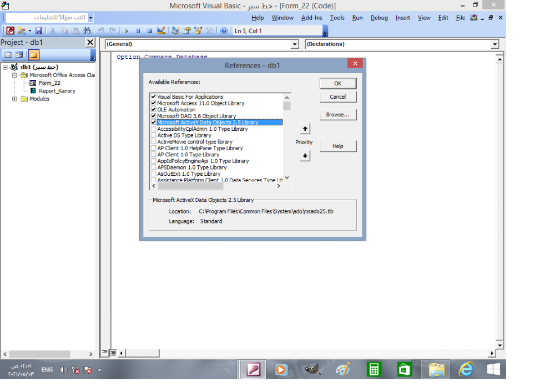The width and height of the screenshot is (555, 392).
Task: Uncheck Visual Basic For Applications reference
Action: pos(153,96)
